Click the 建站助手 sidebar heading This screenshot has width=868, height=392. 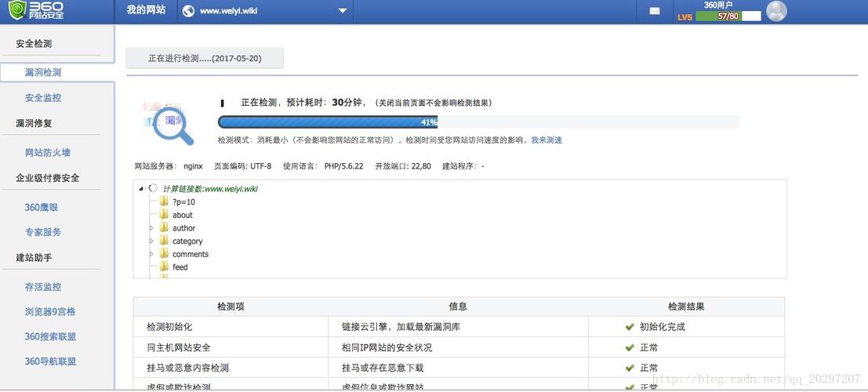(x=34, y=257)
